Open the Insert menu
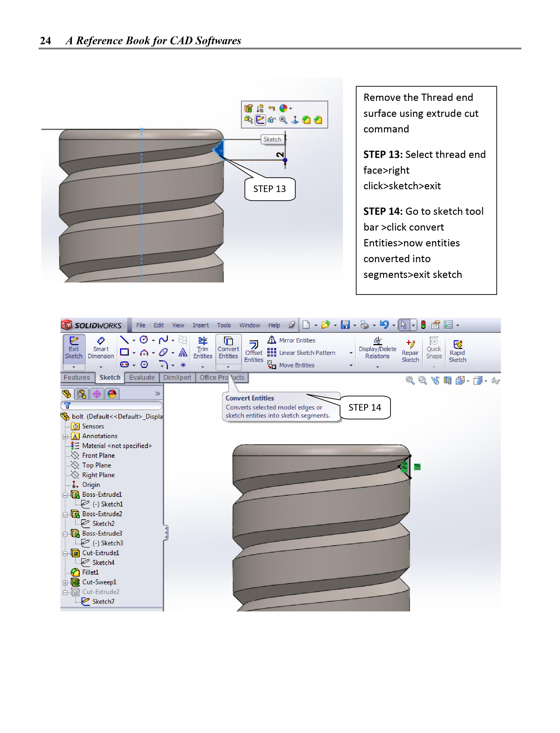The image size is (560, 733). click(x=200, y=325)
